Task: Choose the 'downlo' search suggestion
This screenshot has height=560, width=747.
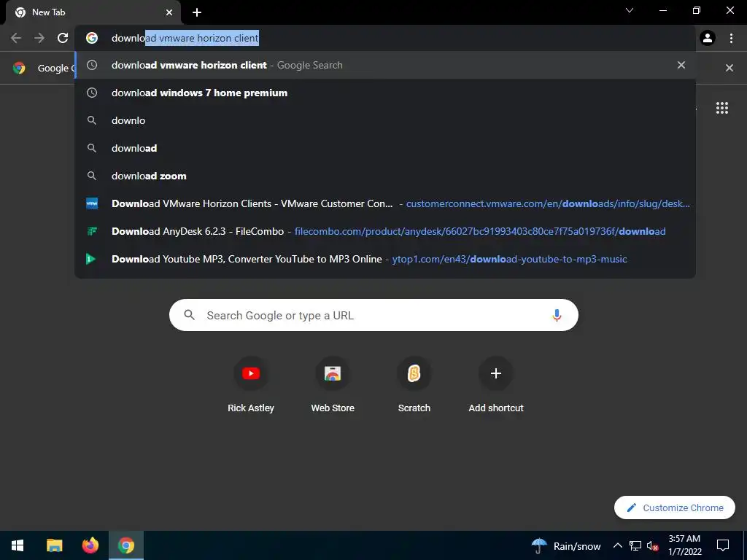Action: 385,120
